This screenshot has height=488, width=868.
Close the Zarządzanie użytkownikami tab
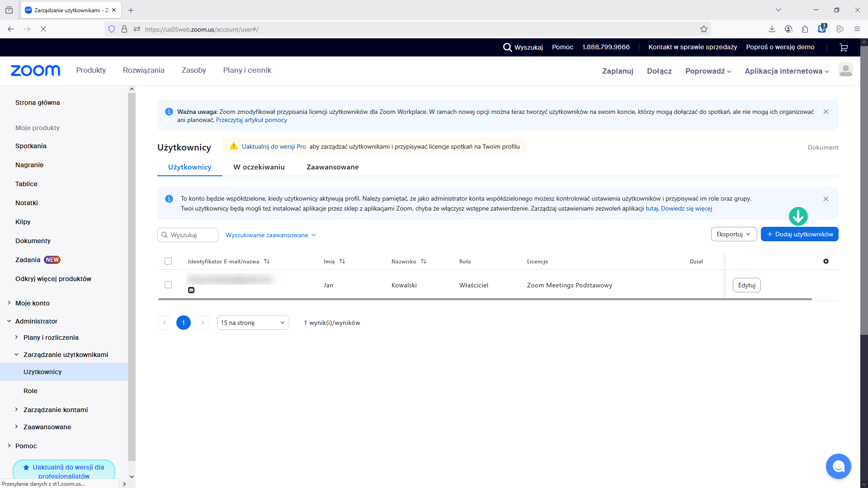click(x=114, y=10)
